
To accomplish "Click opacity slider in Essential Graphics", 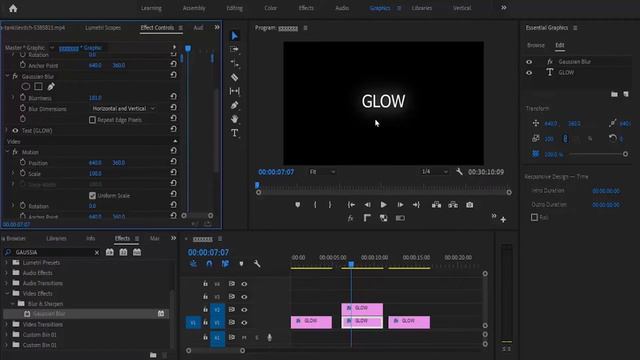I will click(x=597, y=154).
